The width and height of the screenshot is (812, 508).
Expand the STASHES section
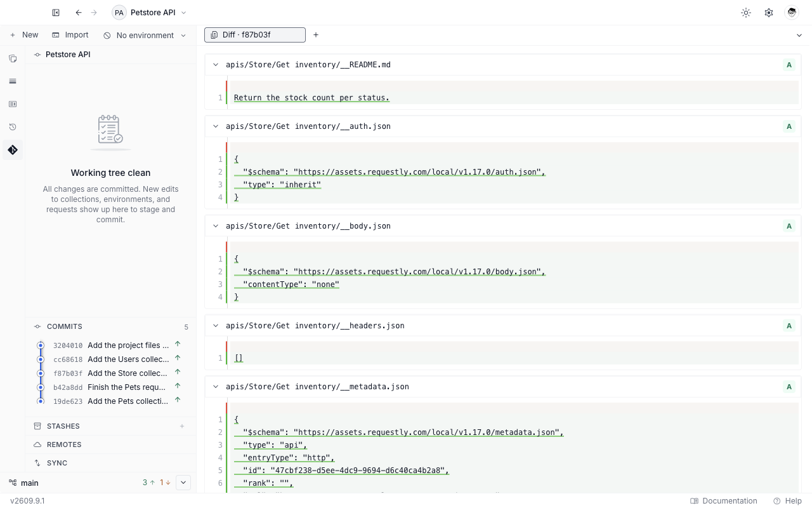pos(111,426)
